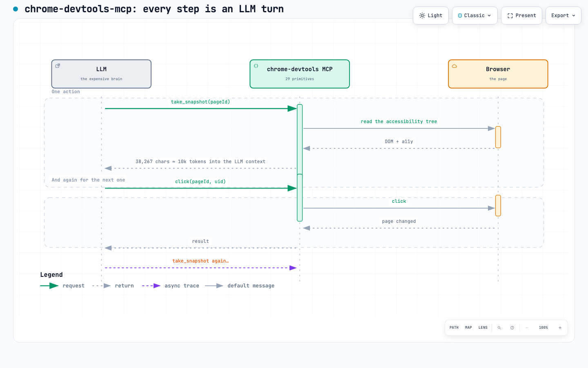Select the chrome-devtools MCP participant box
Image resolution: width=588 pixels, height=368 pixels.
click(x=300, y=74)
